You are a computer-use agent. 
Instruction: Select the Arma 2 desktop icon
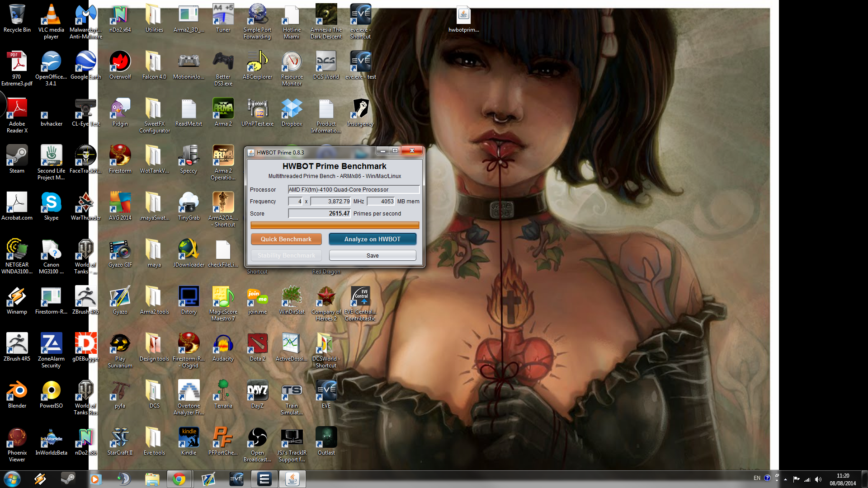click(x=223, y=112)
